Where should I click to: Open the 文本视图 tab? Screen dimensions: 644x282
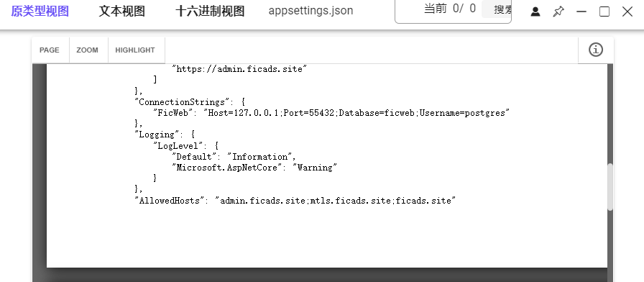[122, 11]
